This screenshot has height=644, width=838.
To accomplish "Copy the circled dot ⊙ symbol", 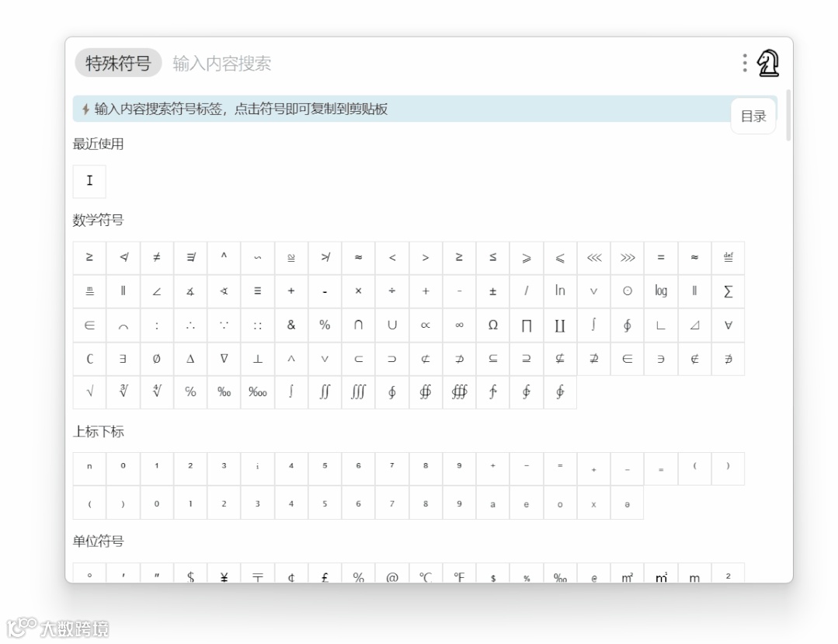I will [x=628, y=291].
